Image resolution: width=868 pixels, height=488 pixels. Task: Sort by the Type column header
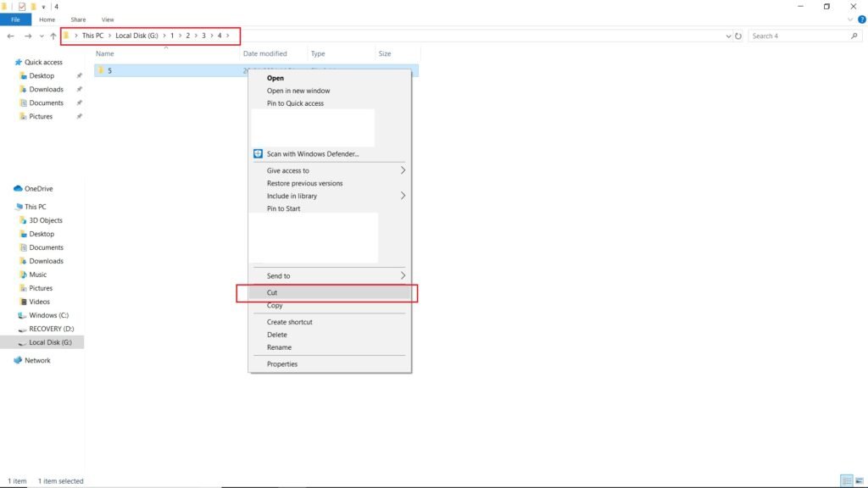(318, 53)
